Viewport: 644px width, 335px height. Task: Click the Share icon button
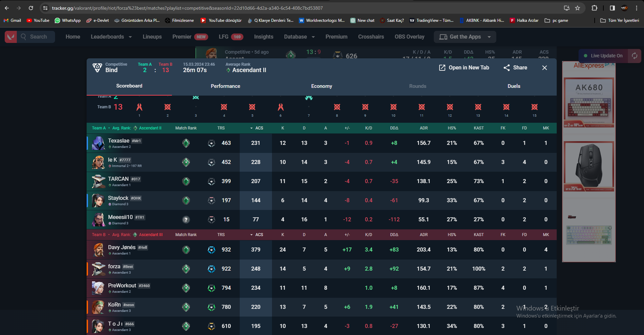point(506,68)
